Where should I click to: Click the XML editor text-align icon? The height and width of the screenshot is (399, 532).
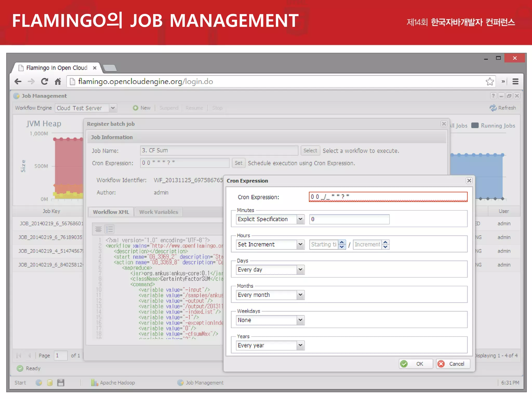[98, 229]
